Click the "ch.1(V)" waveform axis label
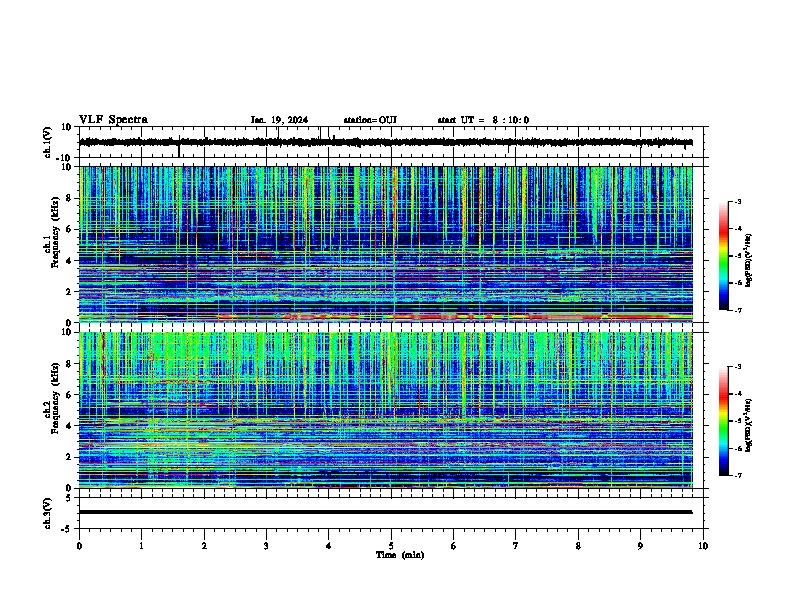 pos(48,142)
